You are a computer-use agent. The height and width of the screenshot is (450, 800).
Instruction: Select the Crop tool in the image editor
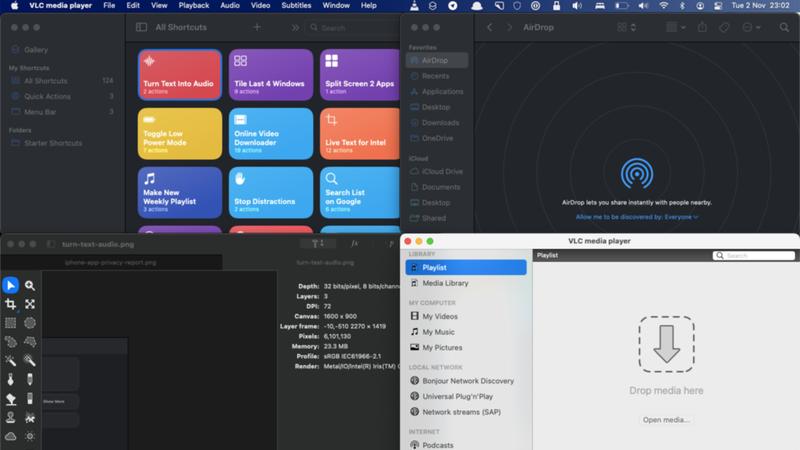(11, 304)
